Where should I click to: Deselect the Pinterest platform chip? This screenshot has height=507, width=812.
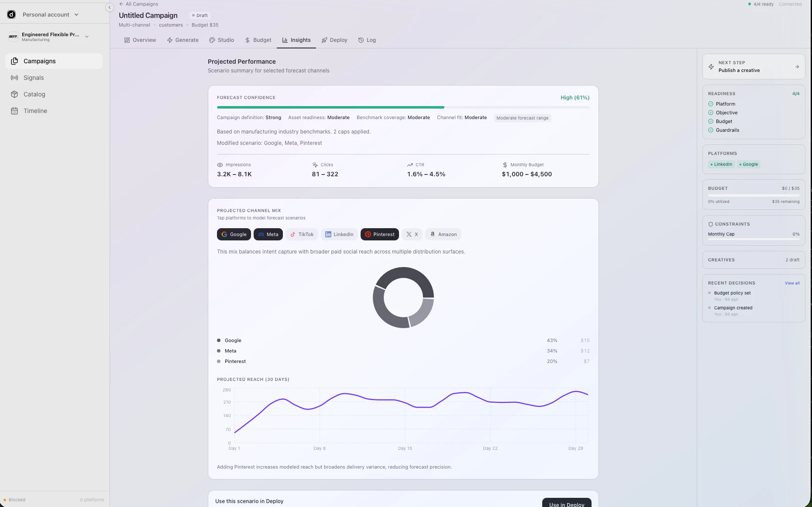379,234
